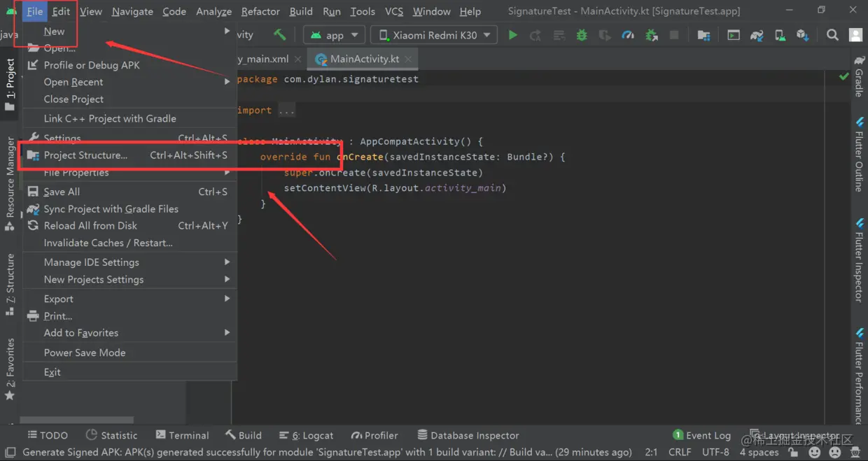Open the 1: Project tool window
Image resolution: width=868 pixels, height=461 pixels.
[10, 84]
